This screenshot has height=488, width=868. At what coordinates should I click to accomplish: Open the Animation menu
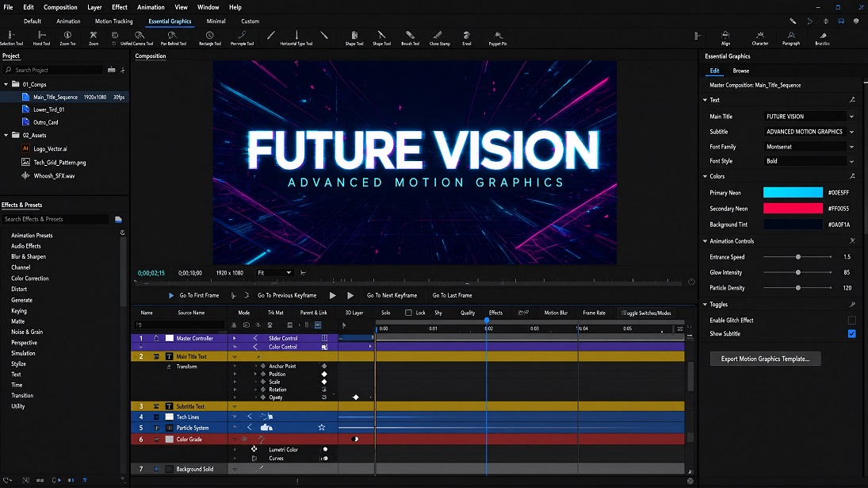point(151,7)
